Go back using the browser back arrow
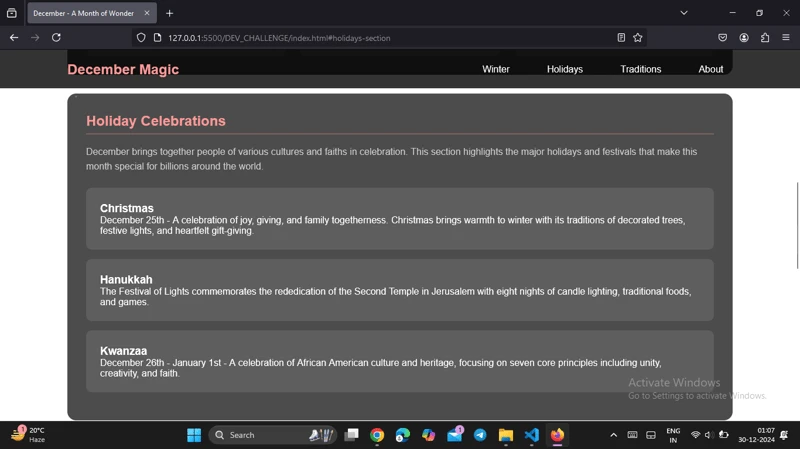This screenshot has height=449, width=800. (14, 38)
